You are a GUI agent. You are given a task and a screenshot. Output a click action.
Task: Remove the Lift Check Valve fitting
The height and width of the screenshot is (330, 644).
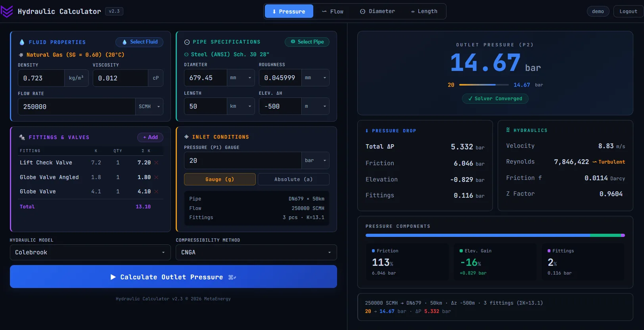[156, 163]
